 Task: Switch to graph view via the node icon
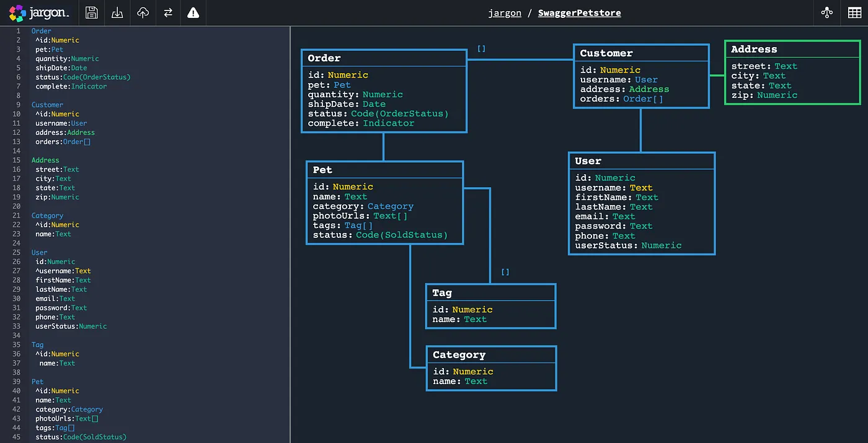tap(826, 12)
